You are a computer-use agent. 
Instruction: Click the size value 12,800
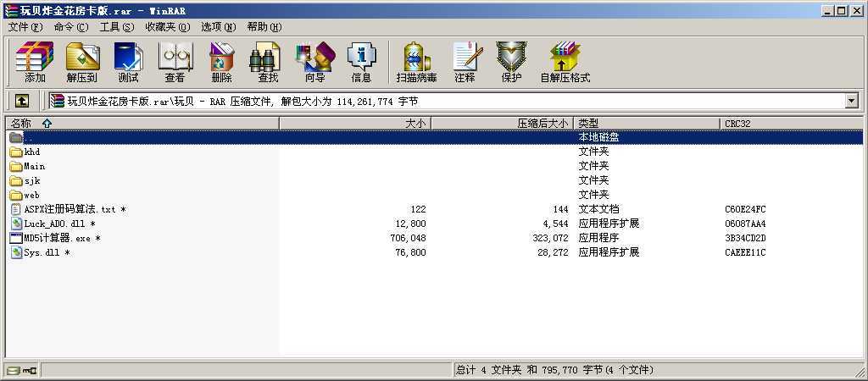pos(410,224)
